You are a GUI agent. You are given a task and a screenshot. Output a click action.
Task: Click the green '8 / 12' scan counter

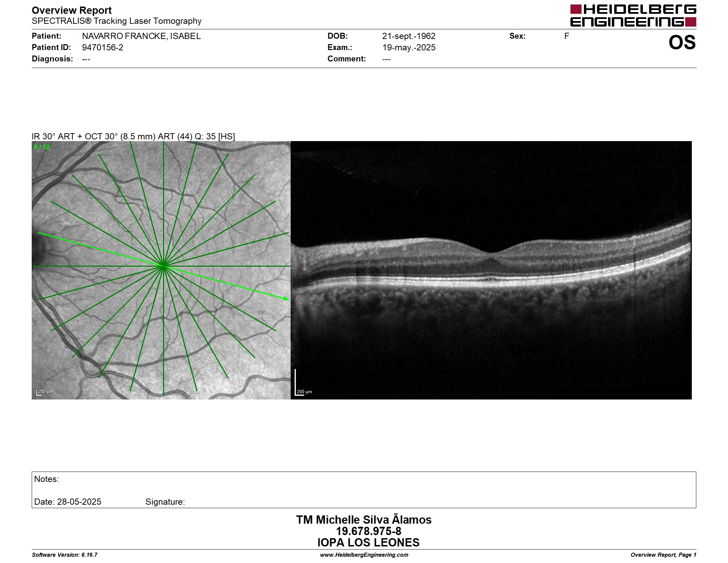[42, 147]
